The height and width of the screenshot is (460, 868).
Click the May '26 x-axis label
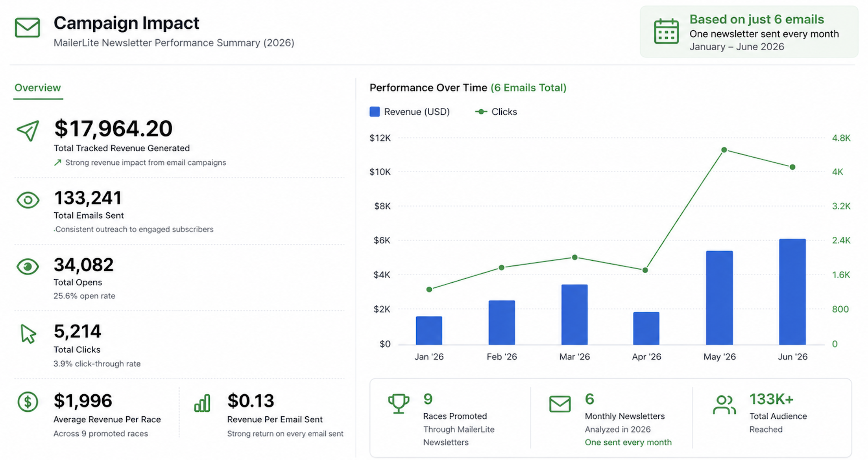[x=720, y=357]
